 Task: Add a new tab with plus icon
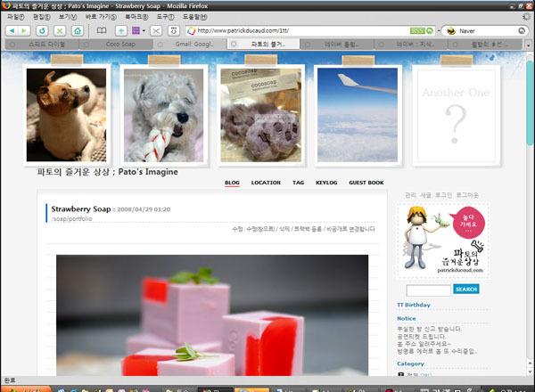click(120, 30)
